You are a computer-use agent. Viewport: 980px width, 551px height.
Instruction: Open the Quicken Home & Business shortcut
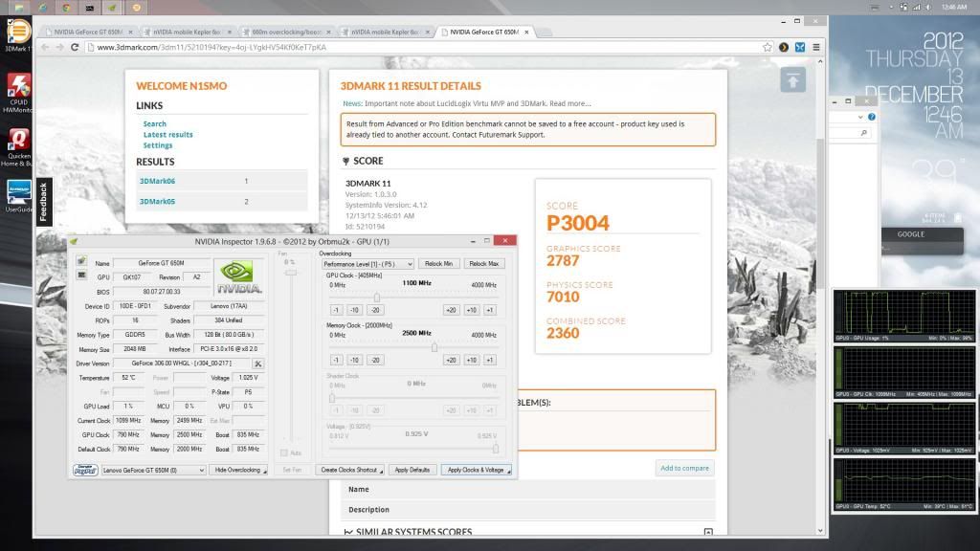[17, 147]
